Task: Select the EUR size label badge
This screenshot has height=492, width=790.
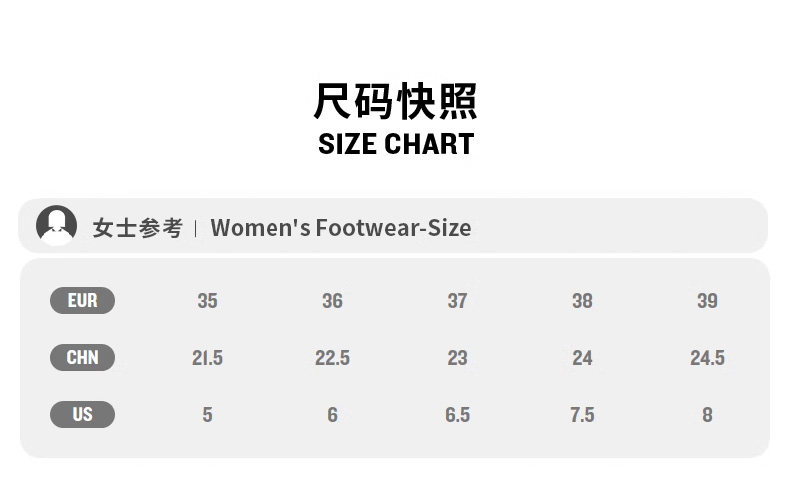Action: point(82,300)
